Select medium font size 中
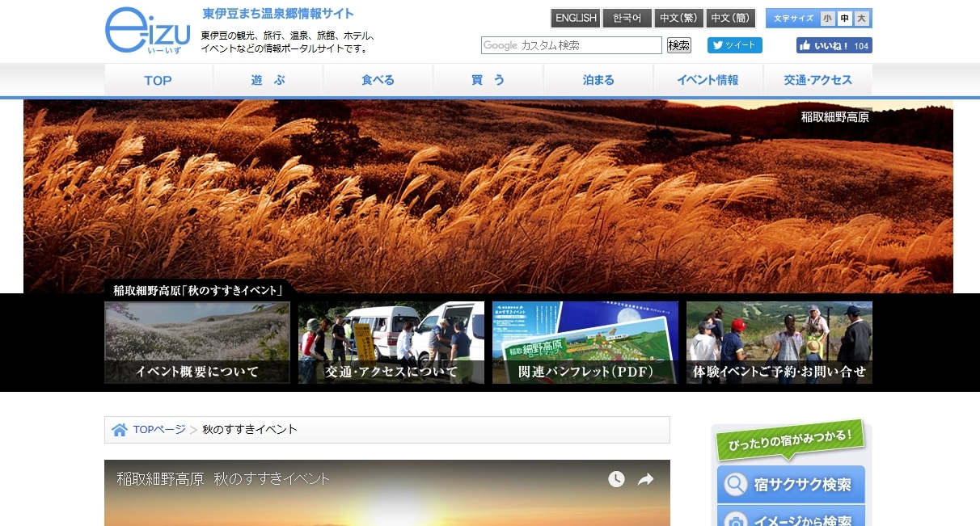 pyautogui.click(x=845, y=19)
